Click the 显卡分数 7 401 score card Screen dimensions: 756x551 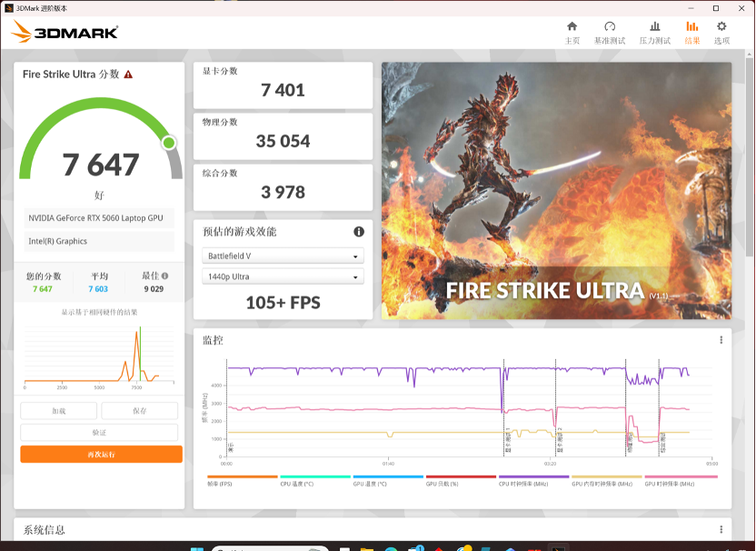[x=283, y=85]
